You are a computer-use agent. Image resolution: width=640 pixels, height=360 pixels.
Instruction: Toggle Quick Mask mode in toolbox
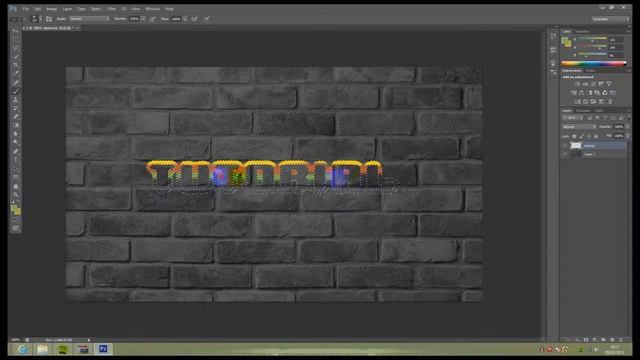[x=16, y=220]
